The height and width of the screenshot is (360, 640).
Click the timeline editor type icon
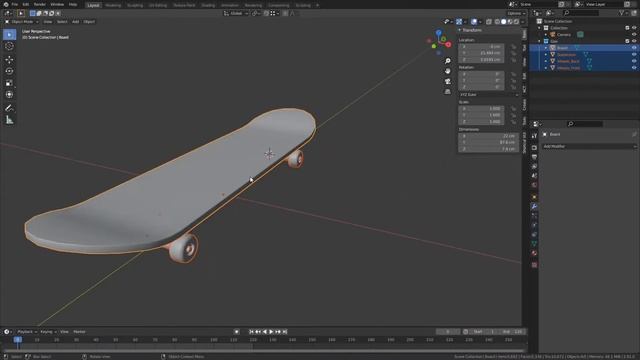pos(7,332)
